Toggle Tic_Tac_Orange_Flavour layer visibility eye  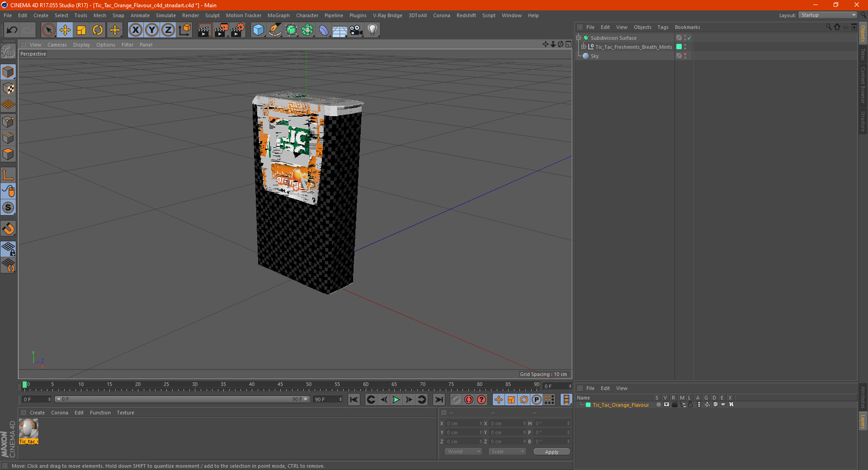pos(666,404)
